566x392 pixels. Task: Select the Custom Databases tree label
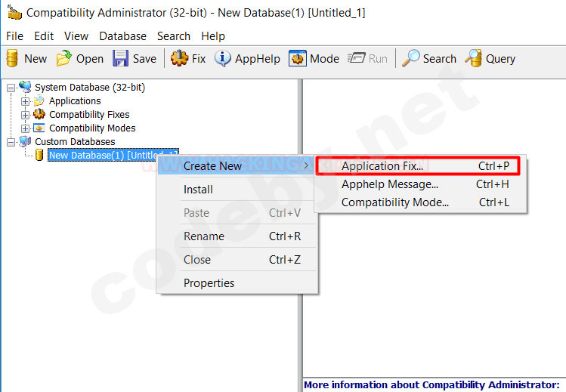[75, 141]
